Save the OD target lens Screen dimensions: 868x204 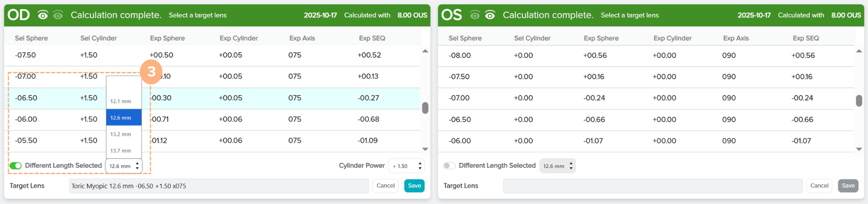[x=414, y=185]
